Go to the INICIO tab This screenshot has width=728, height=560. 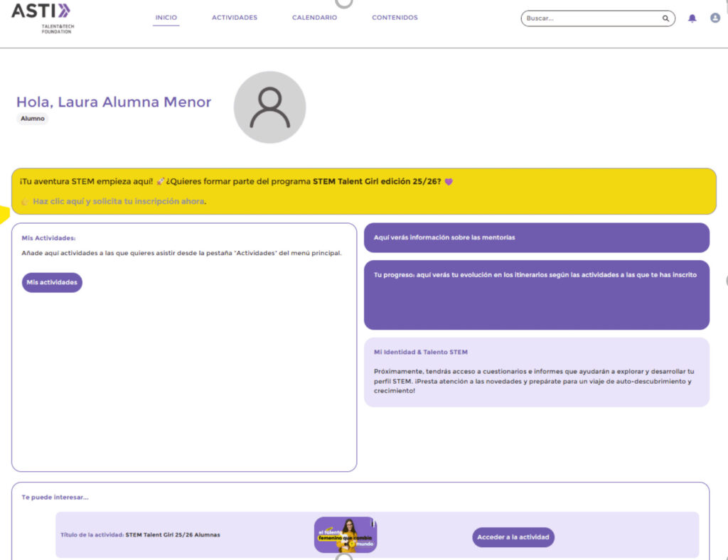[166, 18]
